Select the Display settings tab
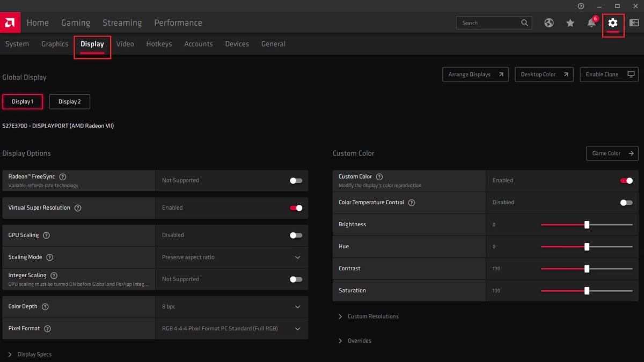644x362 pixels. (92, 44)
